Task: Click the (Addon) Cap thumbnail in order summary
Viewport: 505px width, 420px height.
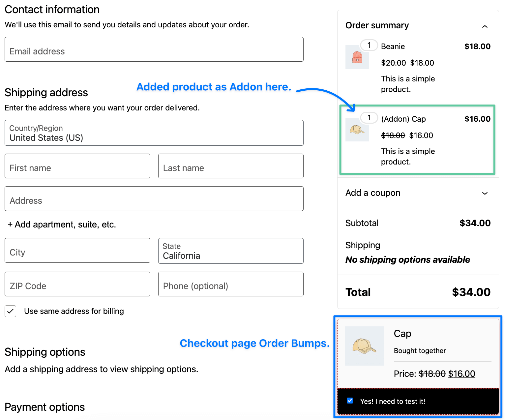Action: pyautogui.click(x=357, y=130)
